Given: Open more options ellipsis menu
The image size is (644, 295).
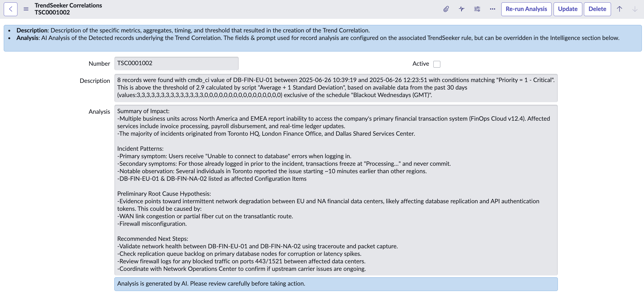Looking at the screenshot, I should [492, 9].
